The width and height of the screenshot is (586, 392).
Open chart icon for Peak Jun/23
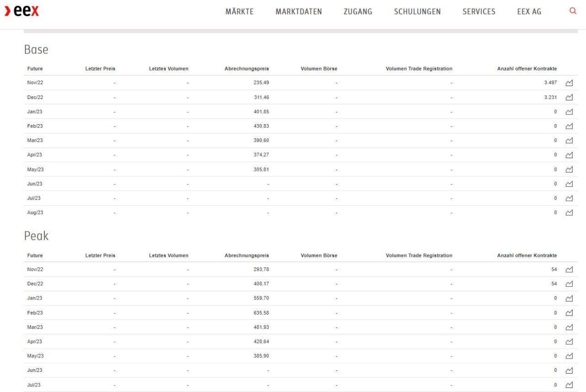(569, 370)
